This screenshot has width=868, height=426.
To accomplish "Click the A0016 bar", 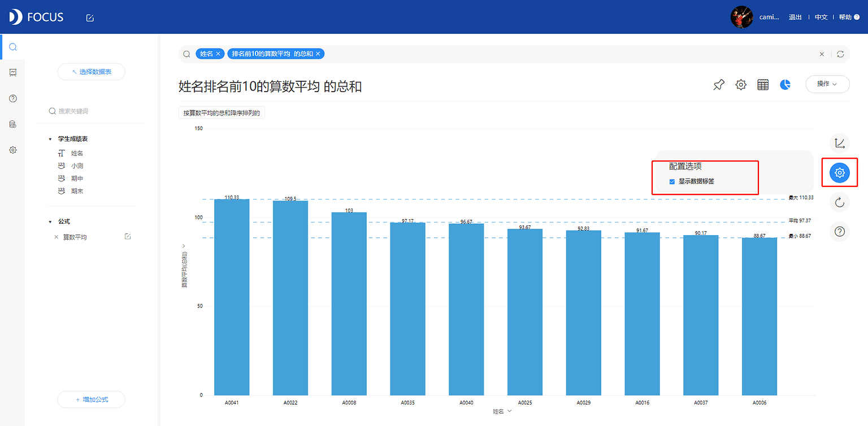I will (643, 314).
